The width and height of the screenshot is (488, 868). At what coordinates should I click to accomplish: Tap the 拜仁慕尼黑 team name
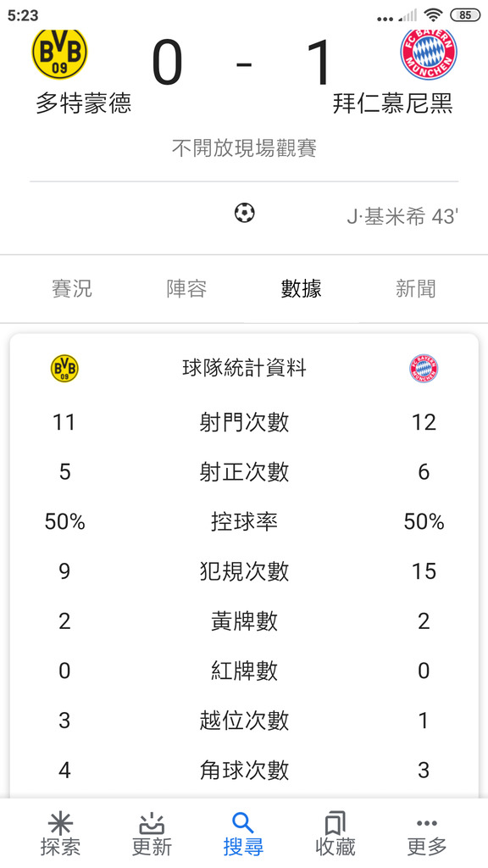(393, 103)
